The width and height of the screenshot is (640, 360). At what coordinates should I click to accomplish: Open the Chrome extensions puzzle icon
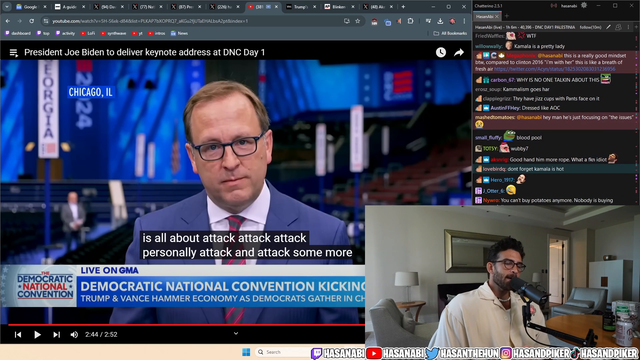click(x=411, y=21)
